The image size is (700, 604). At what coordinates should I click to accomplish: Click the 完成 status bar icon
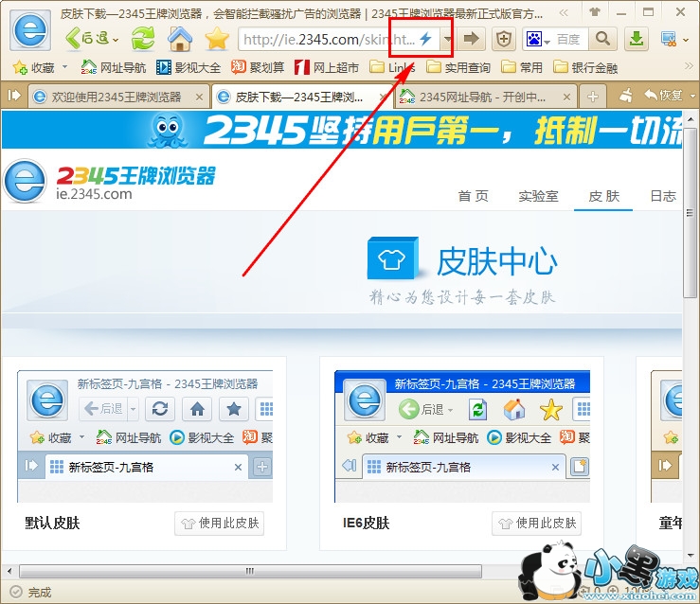coord(16,592)
